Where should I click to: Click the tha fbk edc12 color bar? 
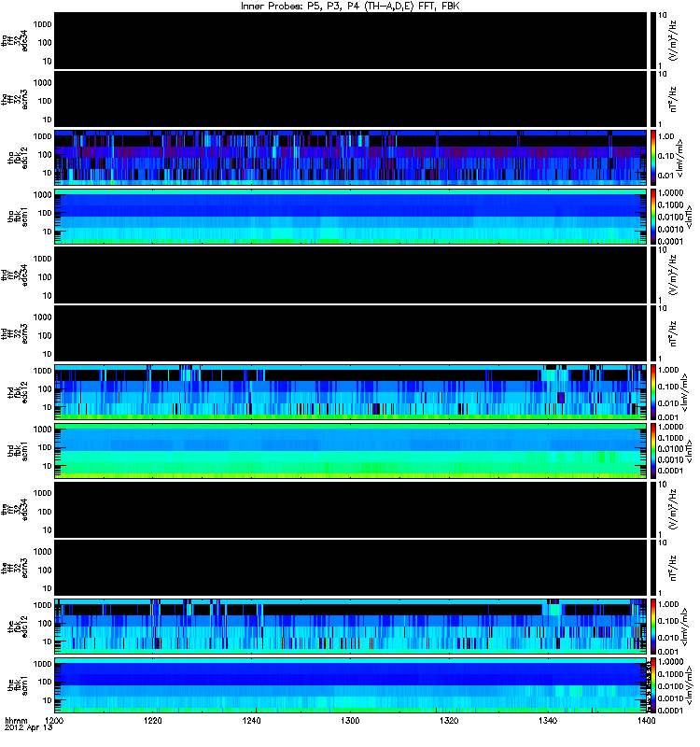[652, 157]
